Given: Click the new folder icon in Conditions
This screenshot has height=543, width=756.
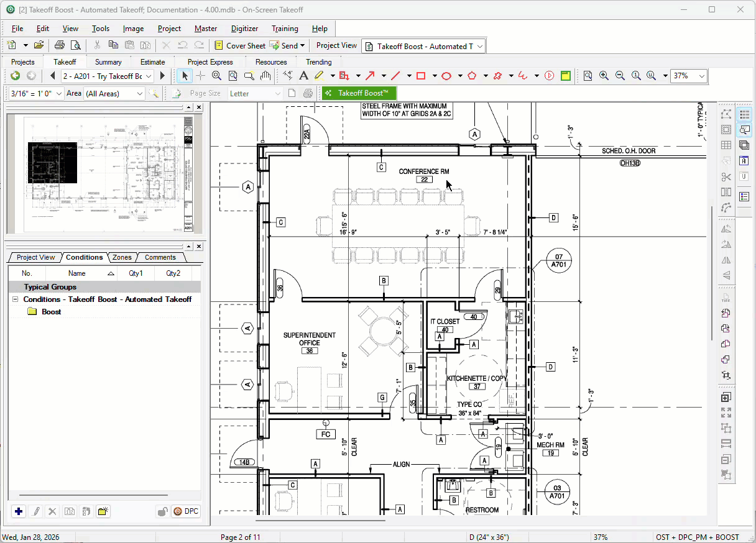Looking at the screenshot, I should tap(103, 511).
